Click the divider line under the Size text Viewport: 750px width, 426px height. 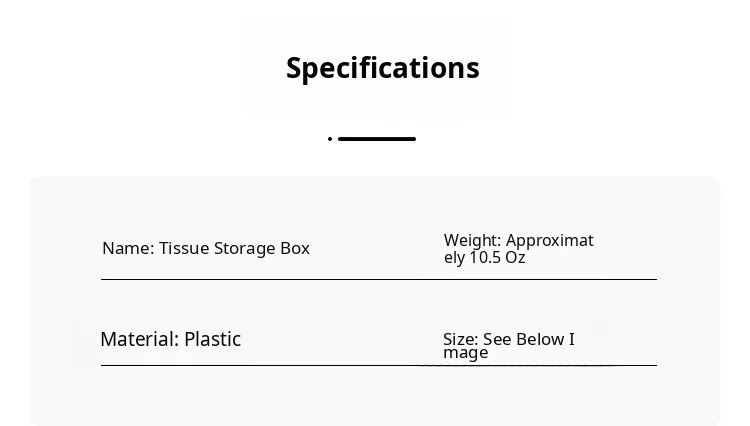tap(540, 366)
